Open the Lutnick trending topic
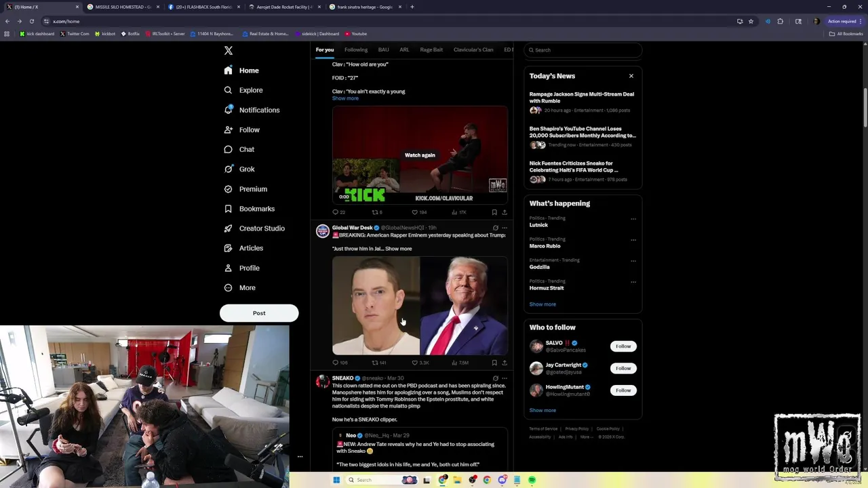 pos(538,225)
